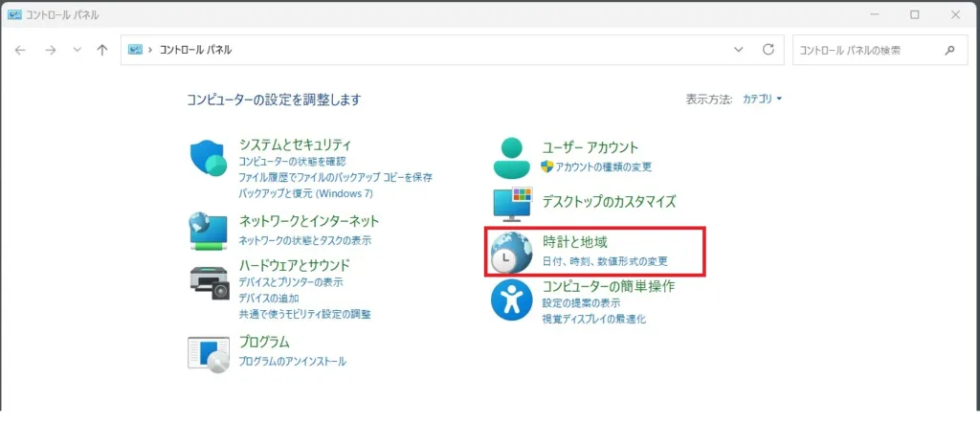Click the refresh button beside address bar

[x=767, y=50]
